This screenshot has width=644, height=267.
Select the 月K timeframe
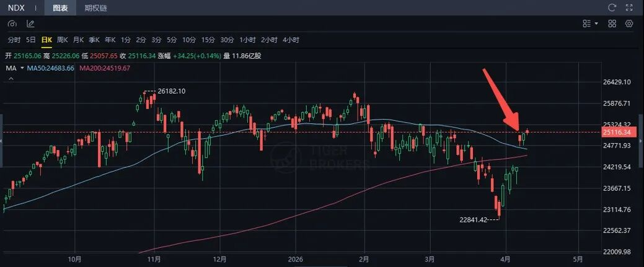point(78,40)
